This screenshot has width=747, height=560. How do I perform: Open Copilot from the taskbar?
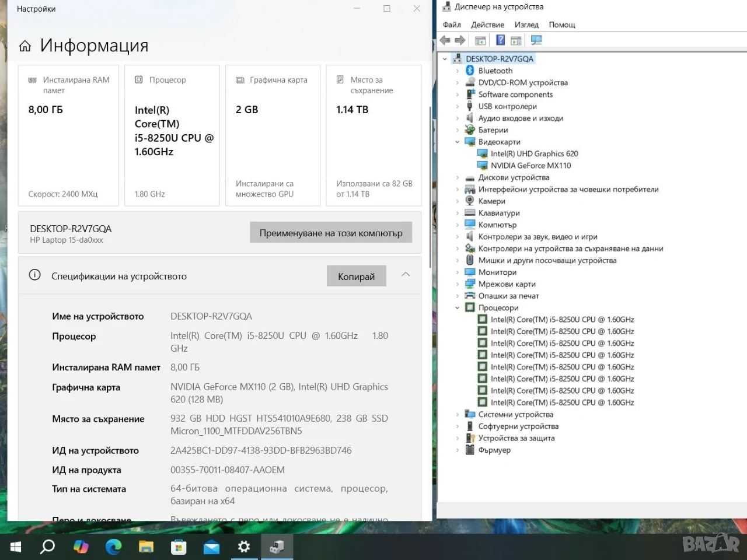[x=81, y=547]
